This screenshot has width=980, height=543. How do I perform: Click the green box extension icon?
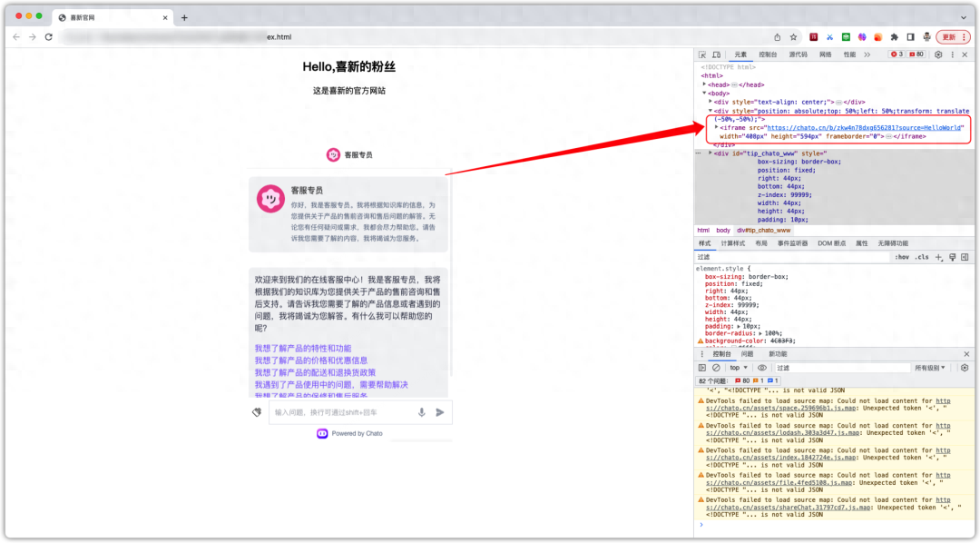pos(846,37)
